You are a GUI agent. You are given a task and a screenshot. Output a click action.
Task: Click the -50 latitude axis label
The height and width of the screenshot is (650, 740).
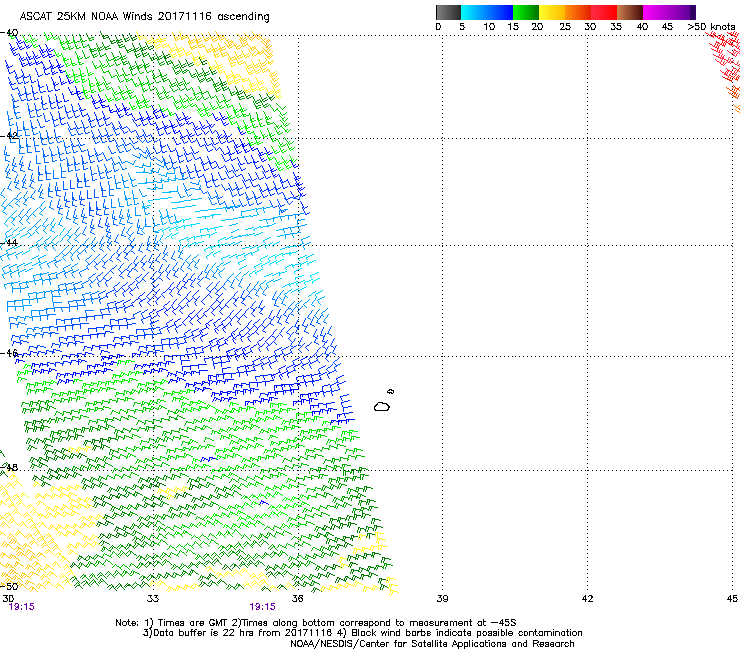9,586
